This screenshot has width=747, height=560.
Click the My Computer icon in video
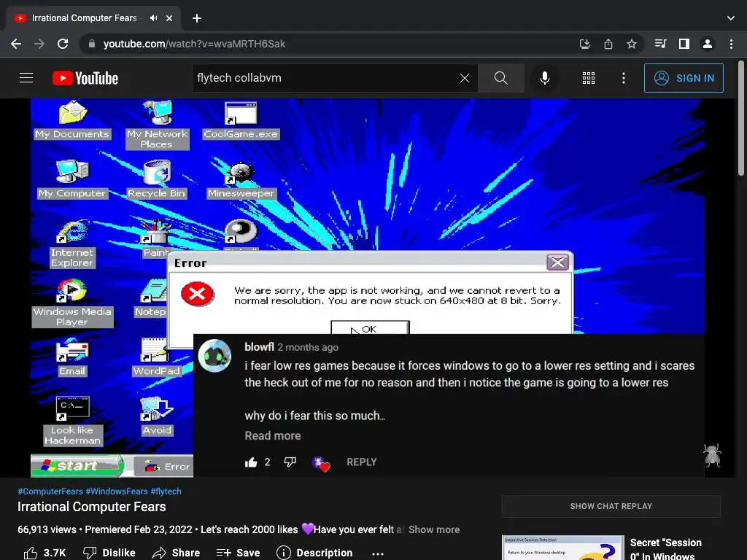pyautogui.click(x=72, y=180)
